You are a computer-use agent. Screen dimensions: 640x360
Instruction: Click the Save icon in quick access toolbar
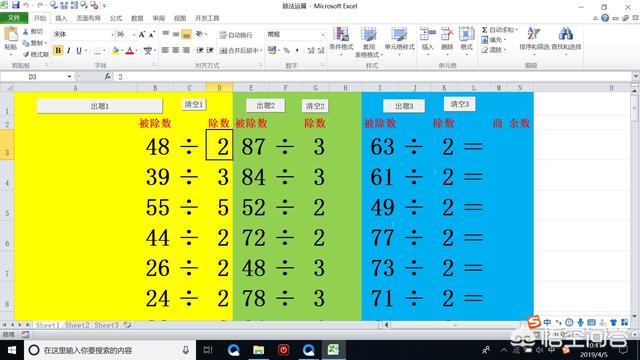pyautogui.click(x=16, y=5)
